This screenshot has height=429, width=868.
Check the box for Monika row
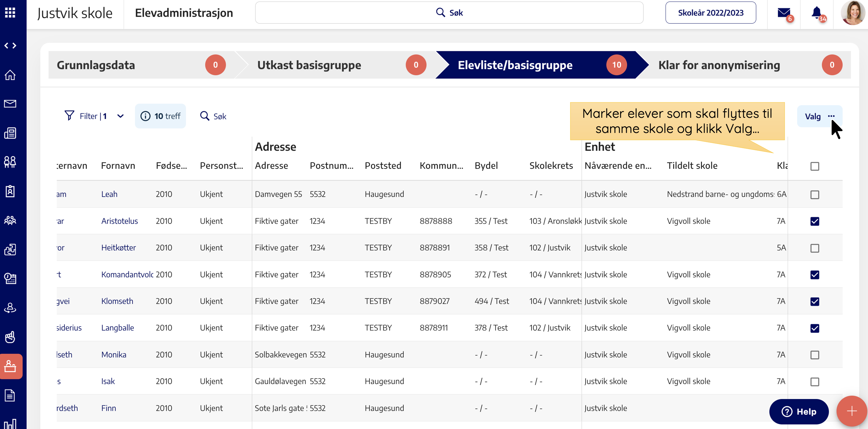click(x=814, y=354)
